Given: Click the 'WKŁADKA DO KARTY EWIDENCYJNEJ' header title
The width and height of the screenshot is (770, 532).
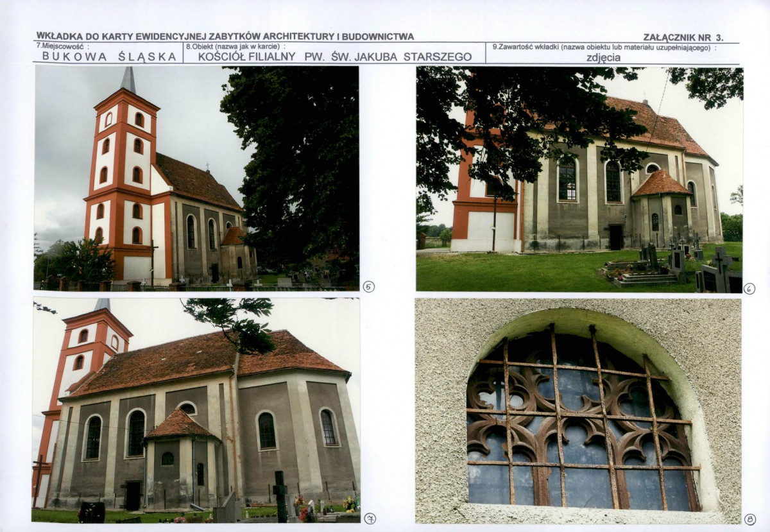Looking at the screenshot, I should click(225, 37).
